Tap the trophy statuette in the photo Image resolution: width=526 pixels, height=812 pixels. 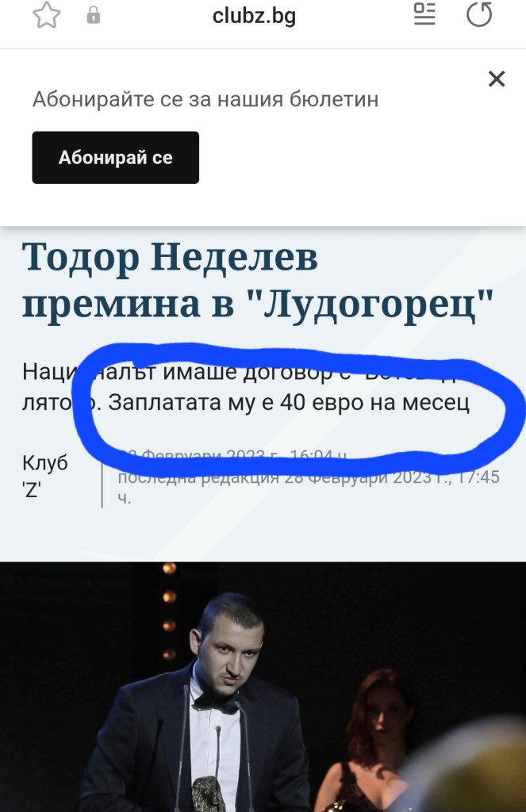pos(209,793)
